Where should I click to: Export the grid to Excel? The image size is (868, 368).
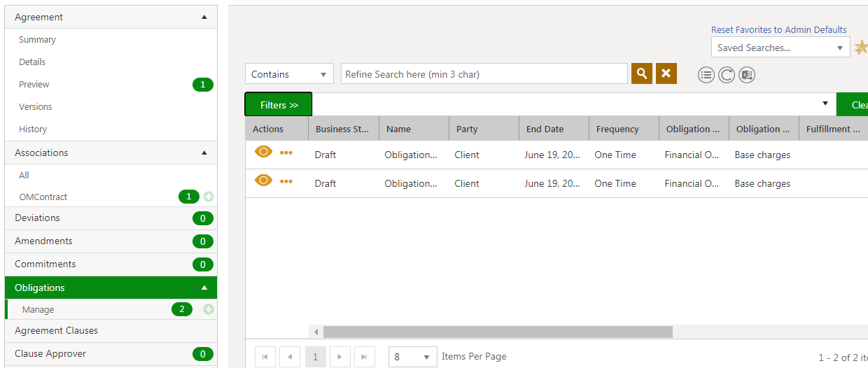pyautogui.click(x=747, y=75)
